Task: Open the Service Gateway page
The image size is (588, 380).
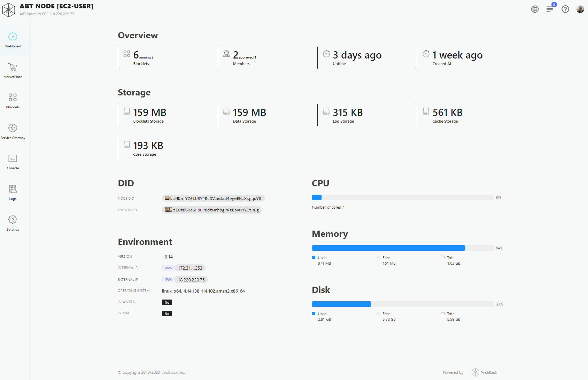Action: click(x=13, y=128)
